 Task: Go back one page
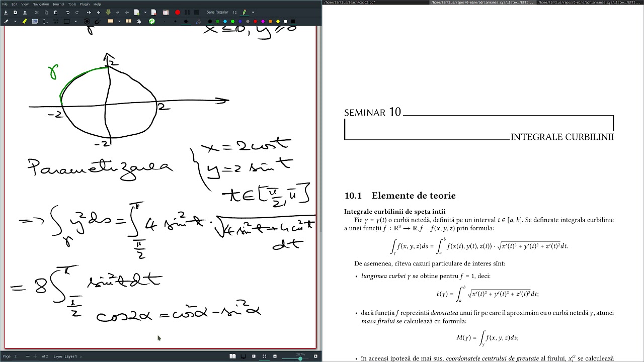99,12
